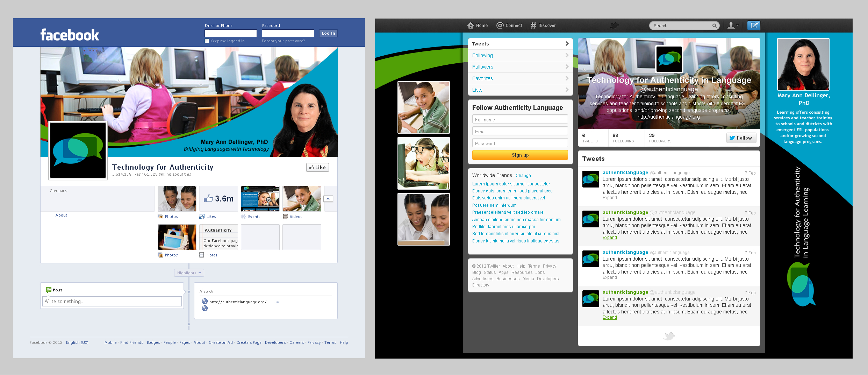Click the Change trends link
This screenshot has width=868, height=375.
pos(523,176)
